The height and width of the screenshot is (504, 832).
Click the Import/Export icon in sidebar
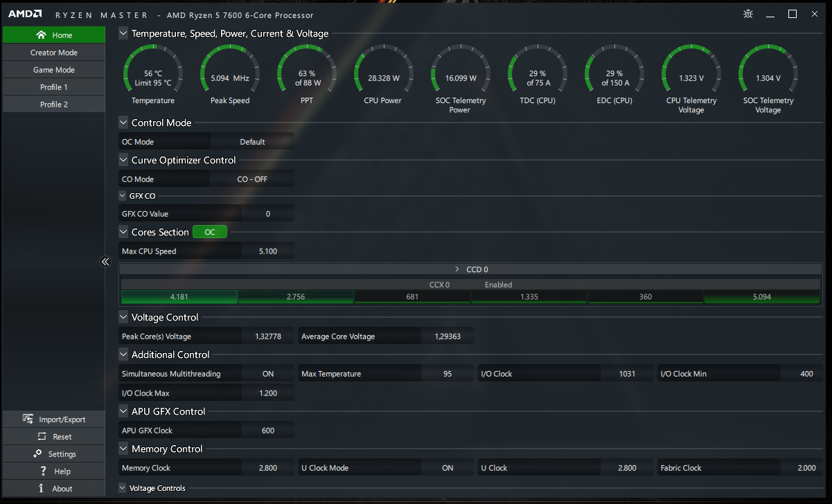[x=28, y=419]
